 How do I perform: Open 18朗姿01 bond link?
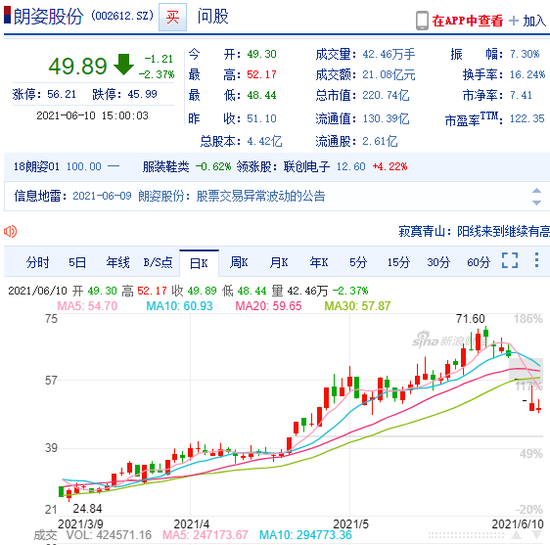click(36, 166)
